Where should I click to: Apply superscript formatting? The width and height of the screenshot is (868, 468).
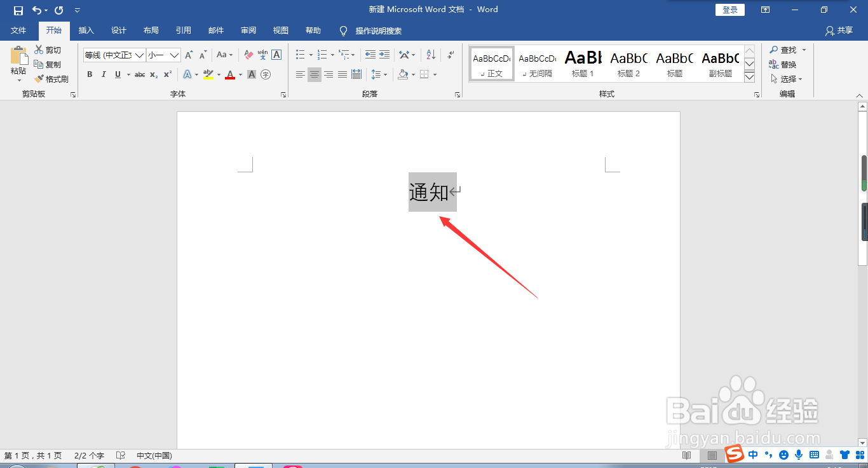click(x=168, y=74)
